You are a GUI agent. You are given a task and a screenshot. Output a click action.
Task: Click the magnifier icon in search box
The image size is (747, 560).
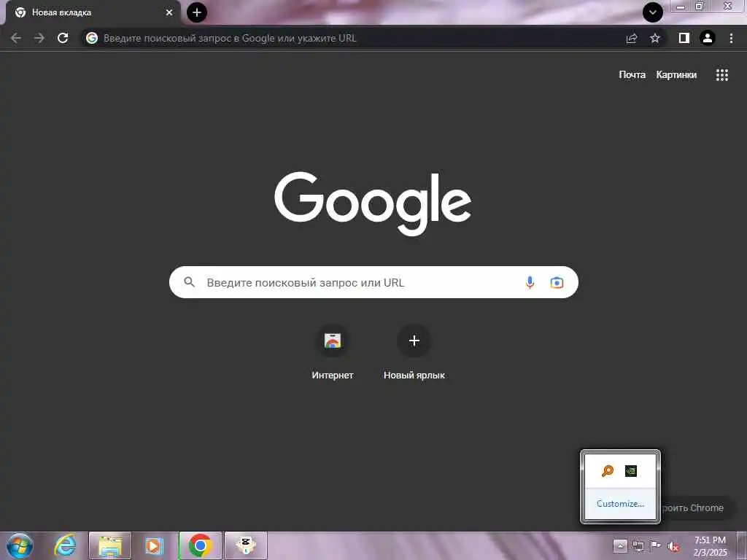click(x=189, y=282)
